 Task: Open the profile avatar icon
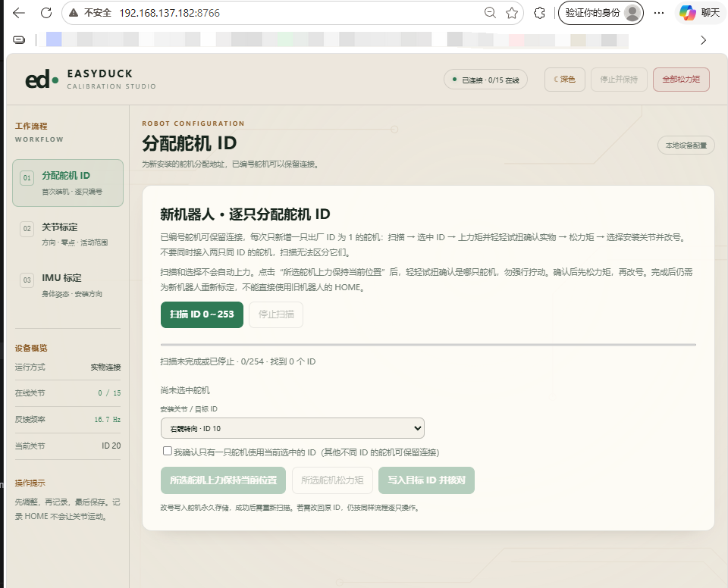(x=632, y=13)
